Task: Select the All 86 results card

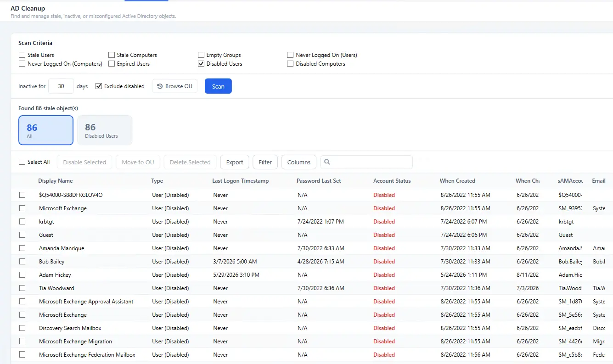Action: click(46, 130)
